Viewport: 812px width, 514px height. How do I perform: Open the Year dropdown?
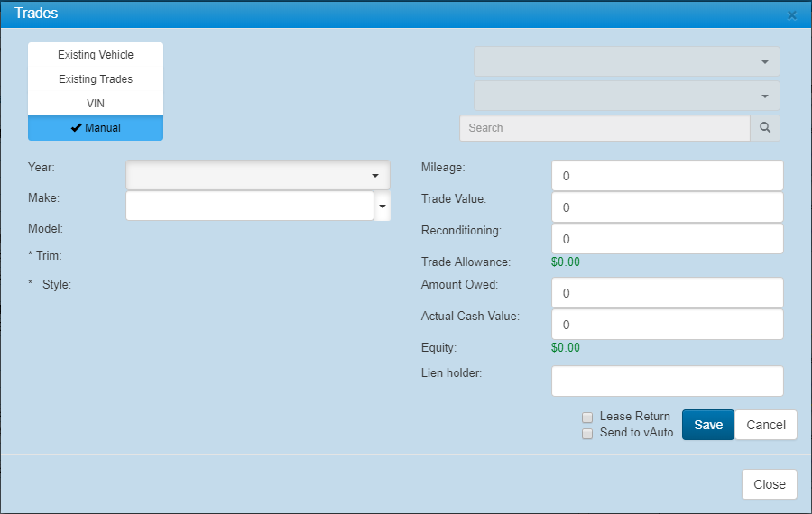(x=258, y=175)
